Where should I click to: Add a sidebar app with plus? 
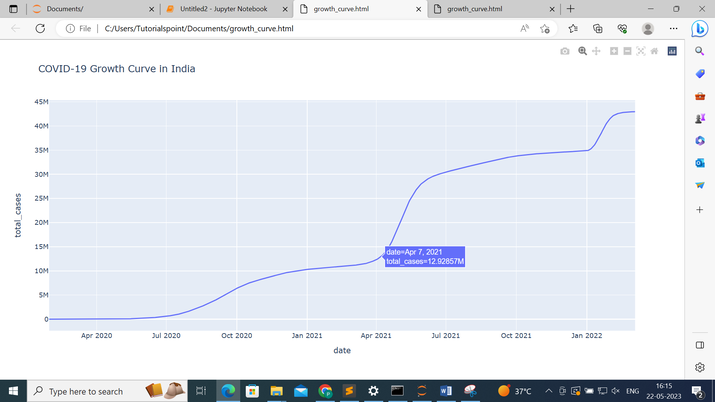(x=700, y=210)
